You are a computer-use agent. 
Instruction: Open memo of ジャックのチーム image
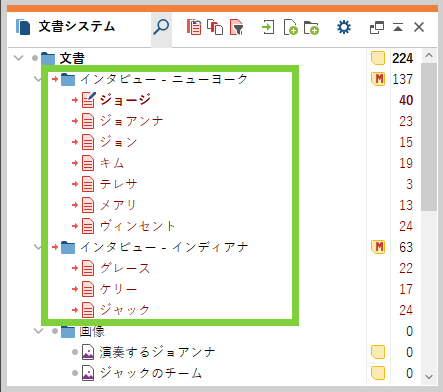378,373
